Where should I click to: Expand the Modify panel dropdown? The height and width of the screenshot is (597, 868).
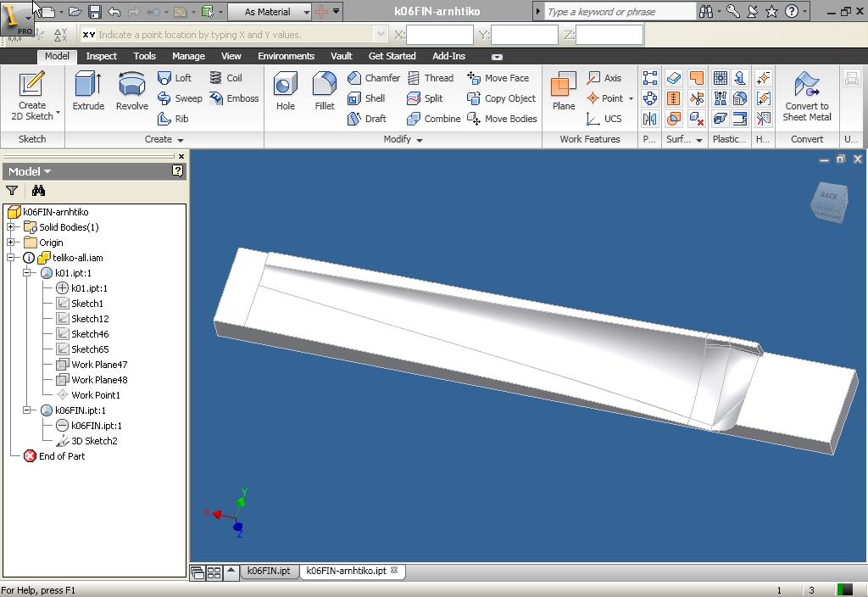point(420,140)
